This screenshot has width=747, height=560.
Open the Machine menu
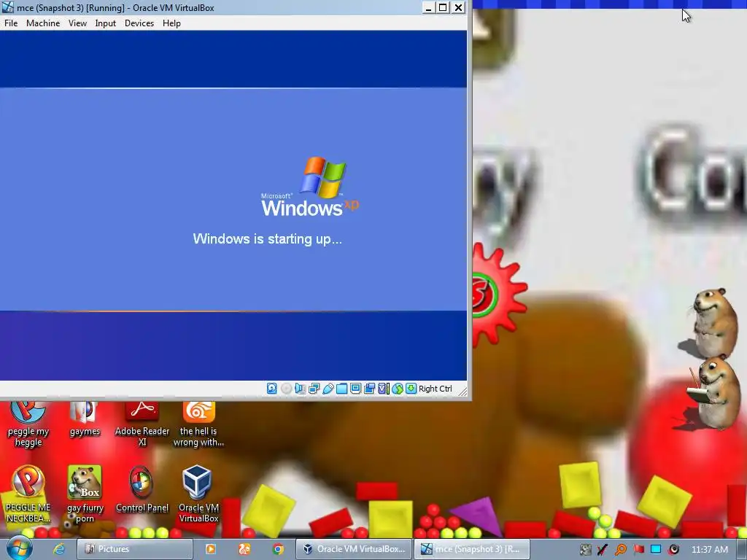(43, 23)
